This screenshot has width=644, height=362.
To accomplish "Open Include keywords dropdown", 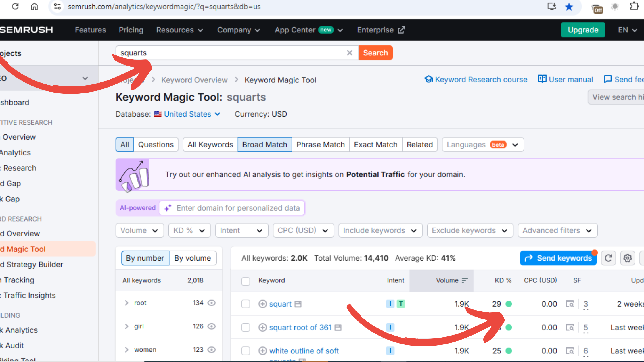I will pos(380,230).
